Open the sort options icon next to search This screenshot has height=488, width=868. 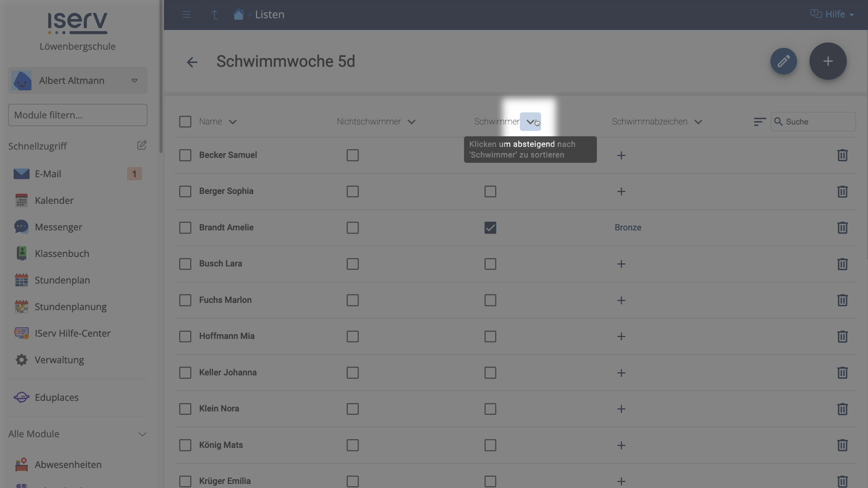[759, 122]
